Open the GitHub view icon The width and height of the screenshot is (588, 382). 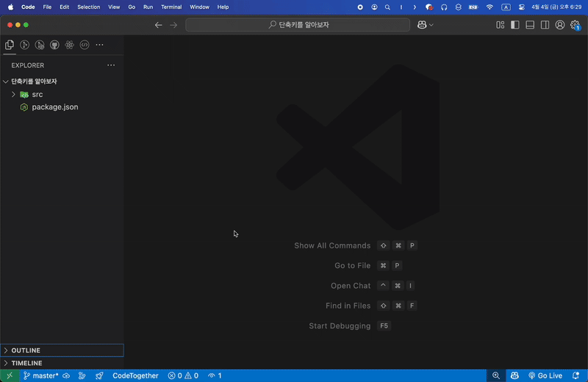[54, 45]
